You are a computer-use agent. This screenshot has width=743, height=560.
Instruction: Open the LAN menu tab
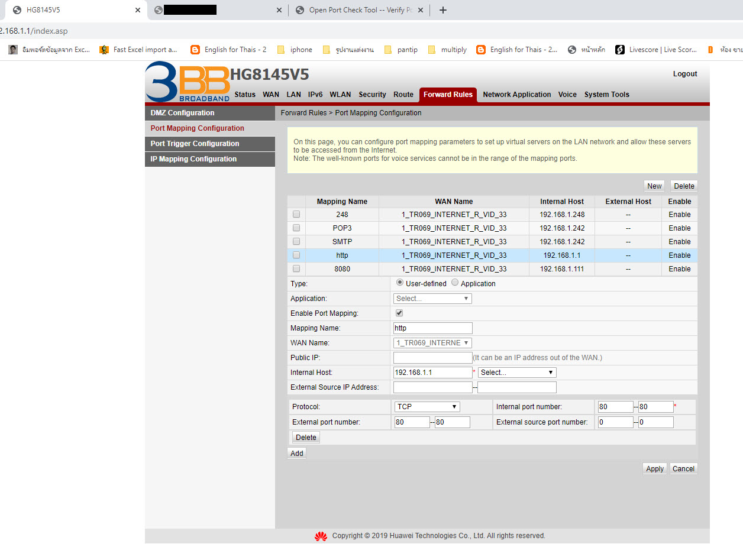pos(293,95)
